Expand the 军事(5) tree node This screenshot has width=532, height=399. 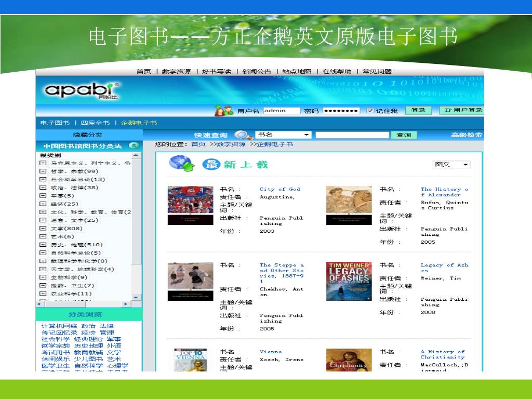(x=43, y=196)
